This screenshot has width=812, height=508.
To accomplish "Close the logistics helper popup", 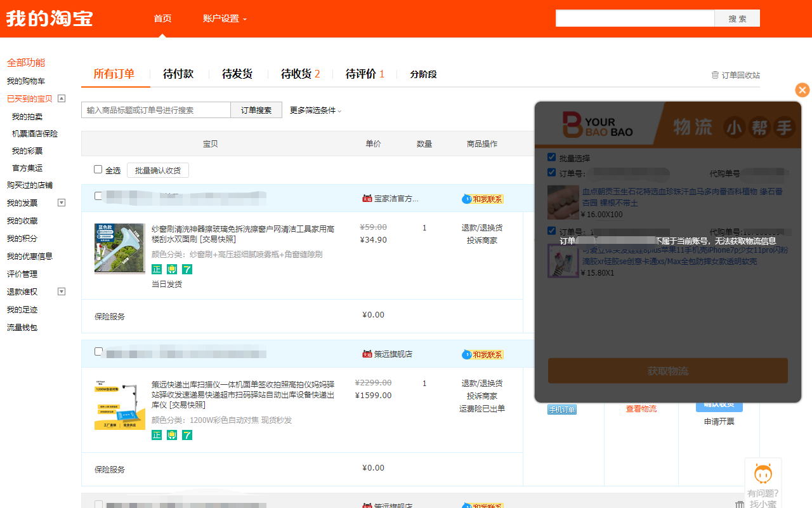I will click(x=802, y=90).
